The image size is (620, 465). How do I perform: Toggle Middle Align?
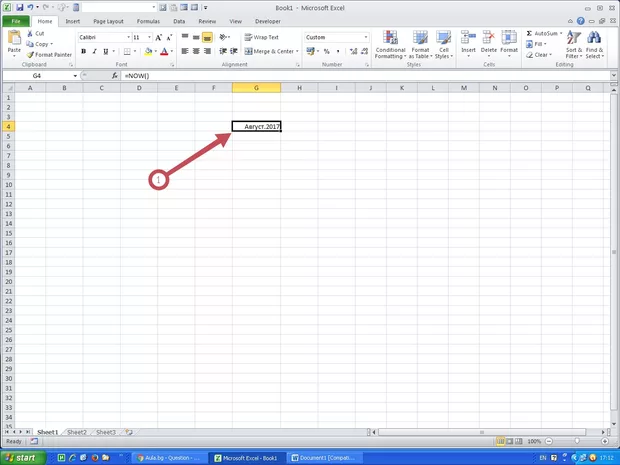pyautogui.click(x=196, y=37)
